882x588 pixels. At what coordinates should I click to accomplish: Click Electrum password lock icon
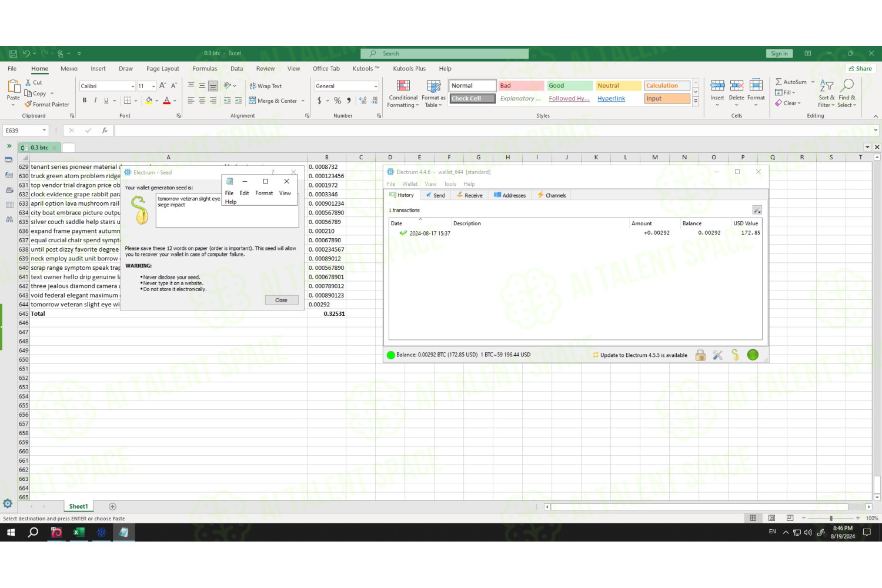click(700, 355)
